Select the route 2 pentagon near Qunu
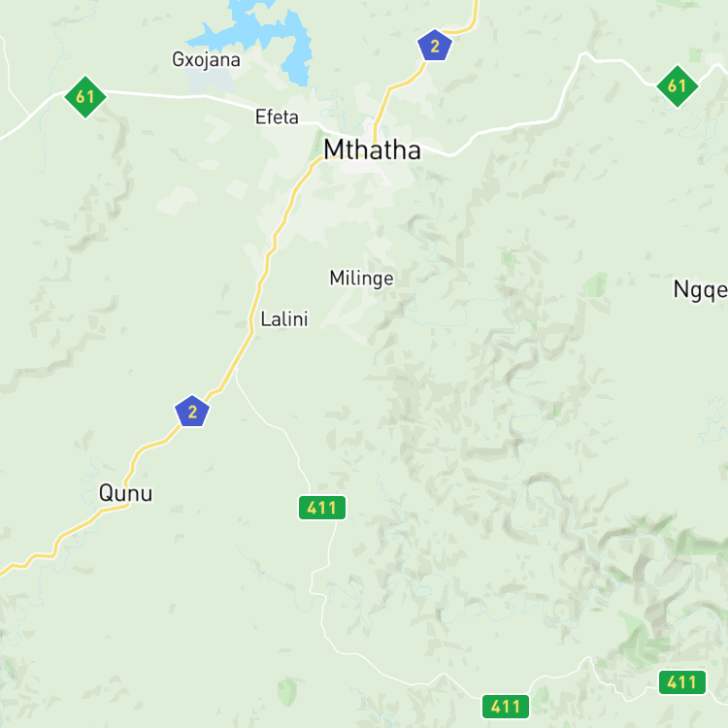 tap(192, 412)
